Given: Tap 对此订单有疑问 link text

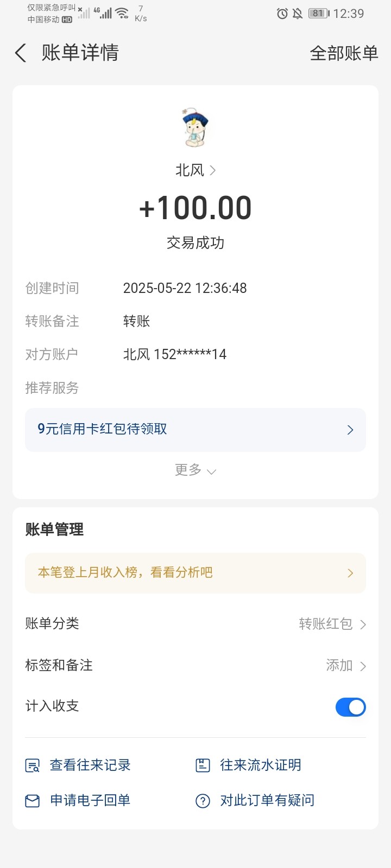Looking at the screenshot, I should click(x=267, y=801).
